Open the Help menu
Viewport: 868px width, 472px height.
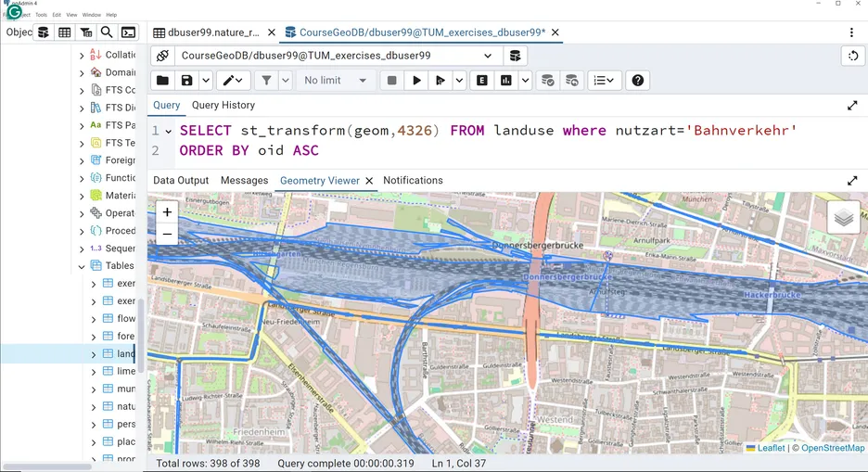[111, 15]
